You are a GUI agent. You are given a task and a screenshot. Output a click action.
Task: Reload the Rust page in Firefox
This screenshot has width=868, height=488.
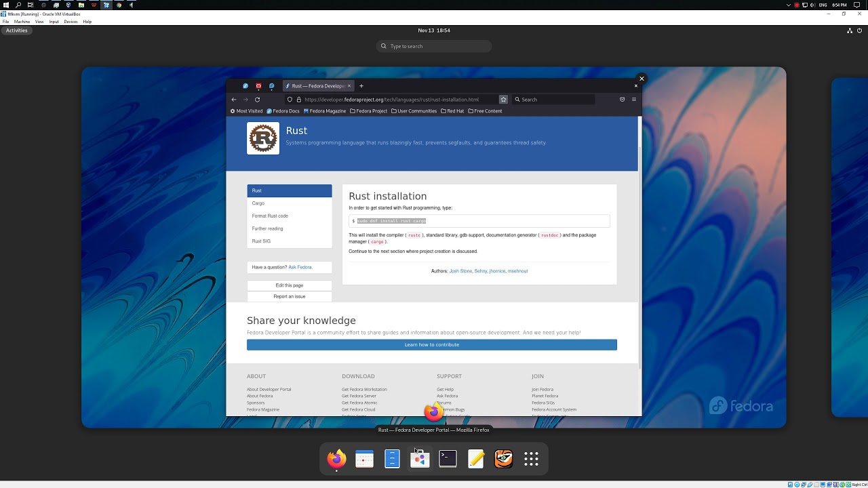[x=257, y=100]
